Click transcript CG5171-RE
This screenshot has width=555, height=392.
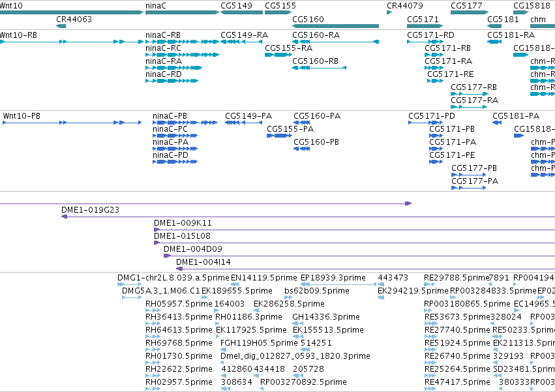click(x=451, y=75)
